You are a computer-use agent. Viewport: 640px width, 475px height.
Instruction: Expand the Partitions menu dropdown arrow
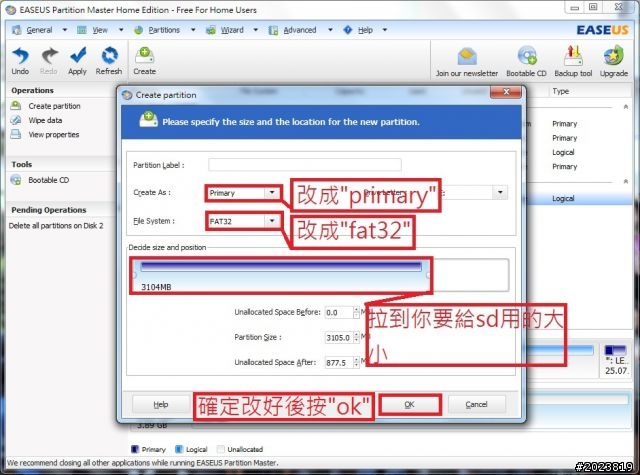pos(193,30)
